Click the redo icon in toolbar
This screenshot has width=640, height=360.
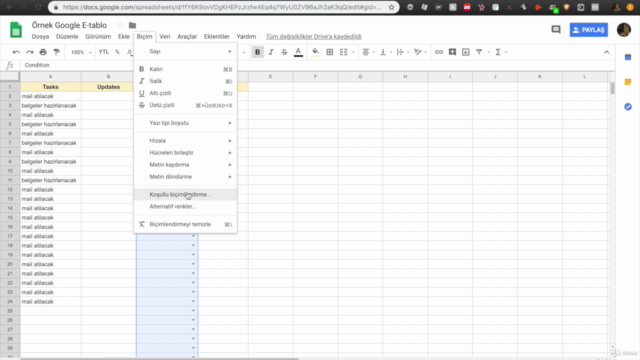point(30,52)
